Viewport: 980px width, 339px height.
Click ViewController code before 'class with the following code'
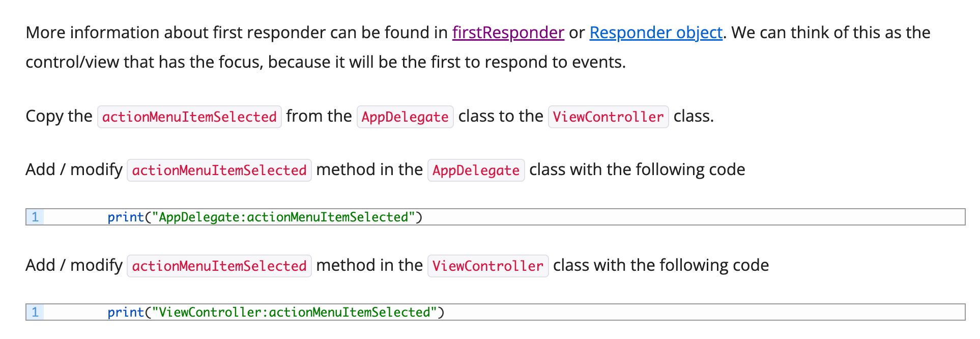[x=487, y=266]
